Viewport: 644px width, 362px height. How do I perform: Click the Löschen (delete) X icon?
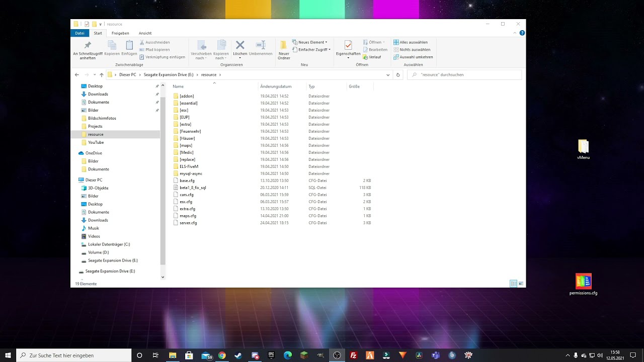[x=240, y=45]
